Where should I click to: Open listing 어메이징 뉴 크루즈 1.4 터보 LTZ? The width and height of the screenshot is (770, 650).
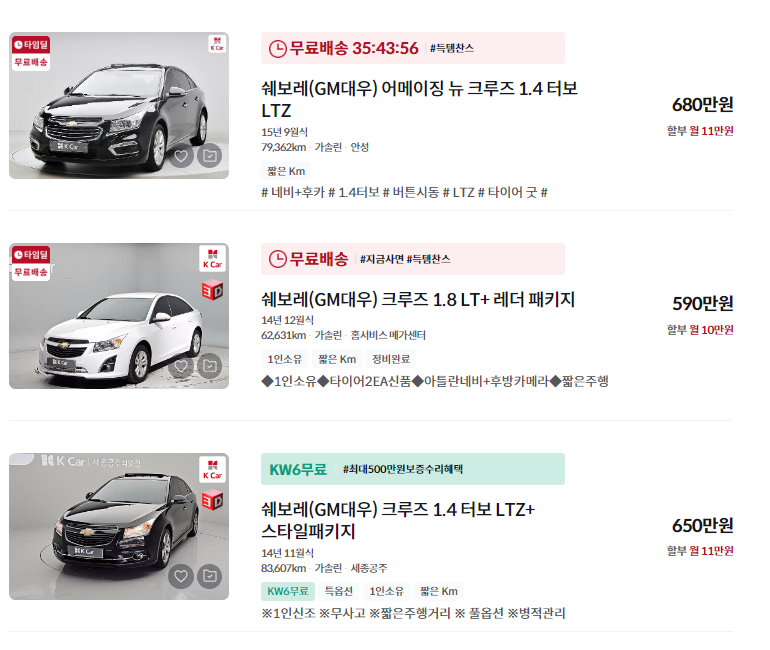[x=419, y=100]
